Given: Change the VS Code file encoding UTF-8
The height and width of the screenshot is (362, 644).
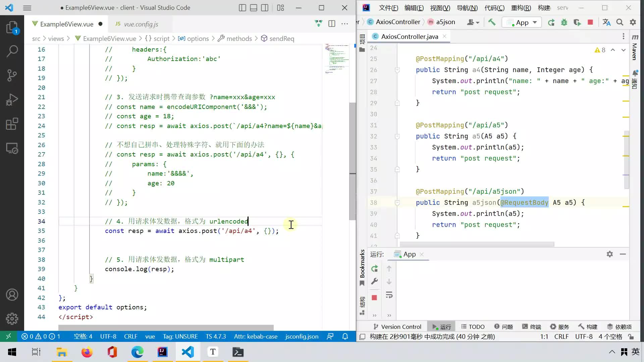Looking at the screenshot, I should click(x=108, y=336).
